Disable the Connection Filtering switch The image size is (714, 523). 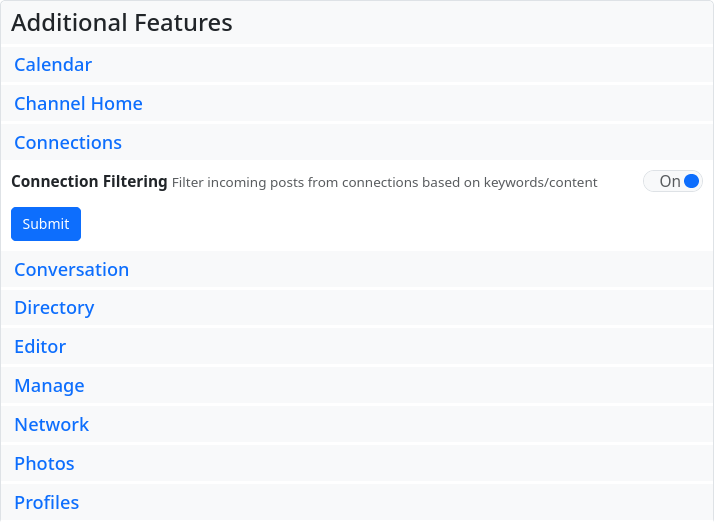pyautogui.click(x=673, y=181)
